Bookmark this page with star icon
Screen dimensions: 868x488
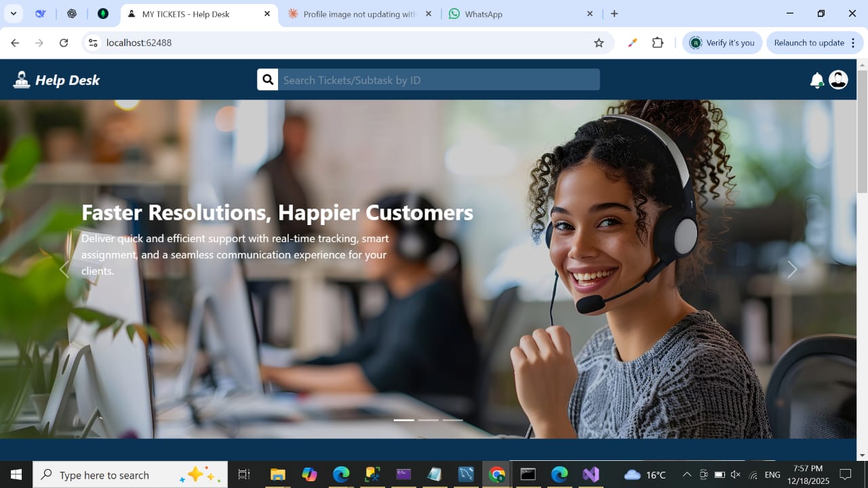coord(599,43)
